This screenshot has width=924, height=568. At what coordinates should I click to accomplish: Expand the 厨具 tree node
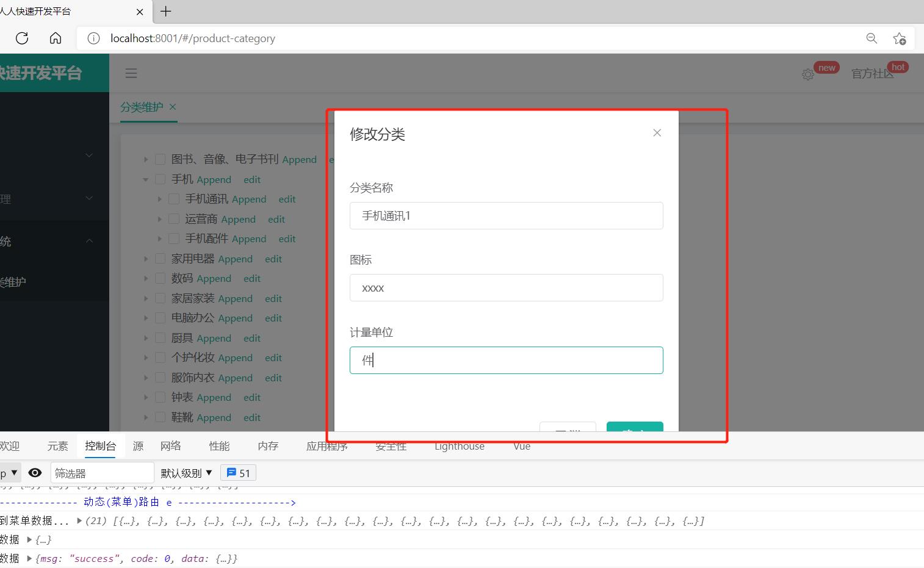146,338
